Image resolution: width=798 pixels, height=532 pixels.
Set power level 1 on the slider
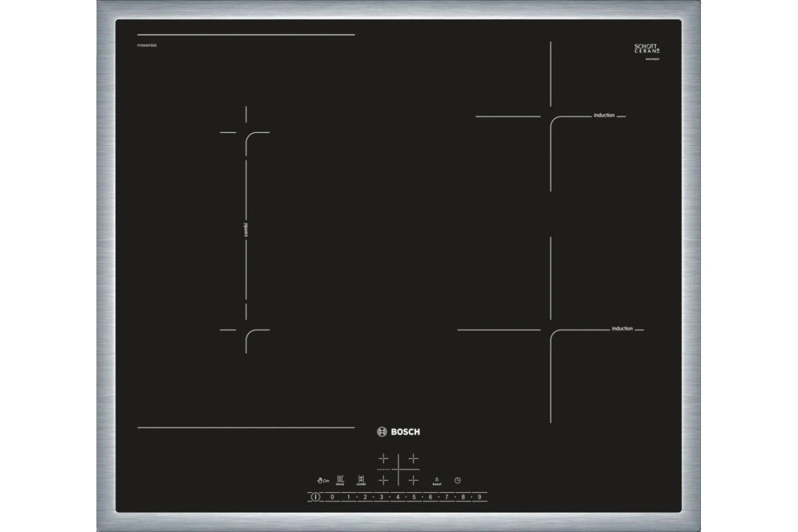(x=348, y=497)
